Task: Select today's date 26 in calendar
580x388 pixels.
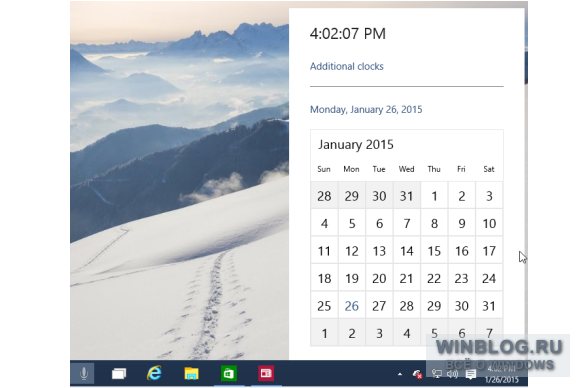Action: pos(351,306)
